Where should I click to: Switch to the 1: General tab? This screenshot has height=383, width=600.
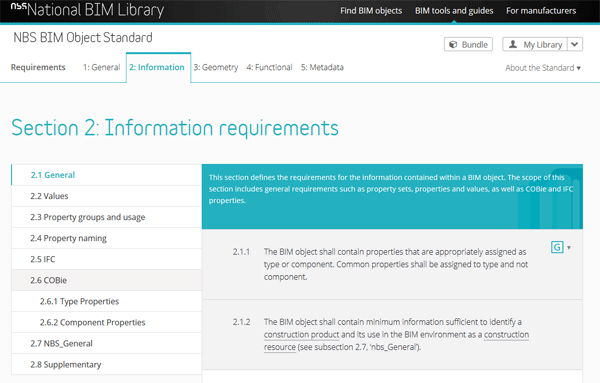pyautogui.click(x=101, y=67)
